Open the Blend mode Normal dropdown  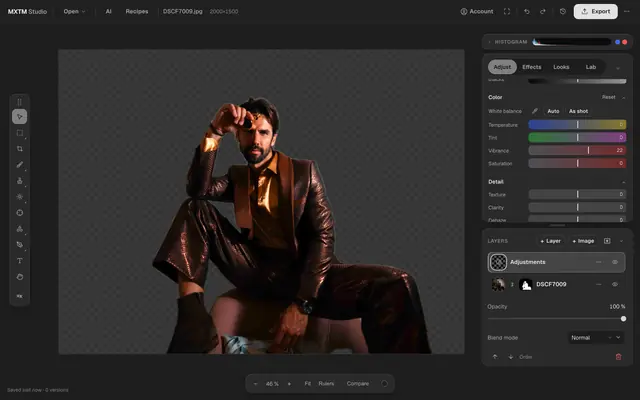click(x=596, y=338)
